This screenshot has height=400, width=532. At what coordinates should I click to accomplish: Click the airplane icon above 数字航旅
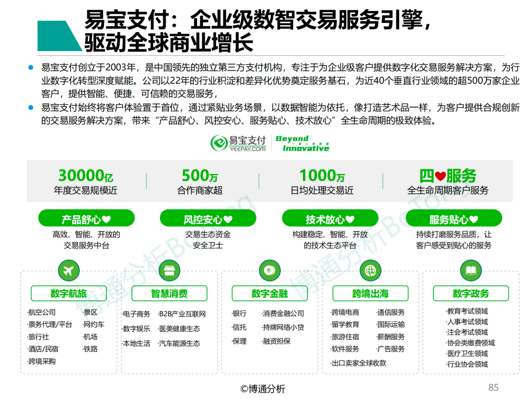pyautogui.click(x=68, y=271)
